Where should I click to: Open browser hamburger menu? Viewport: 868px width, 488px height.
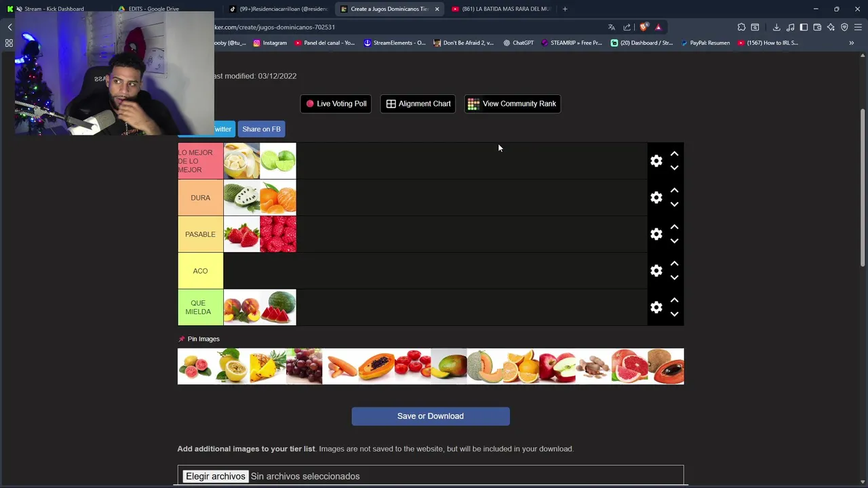(x=858, y=27)
